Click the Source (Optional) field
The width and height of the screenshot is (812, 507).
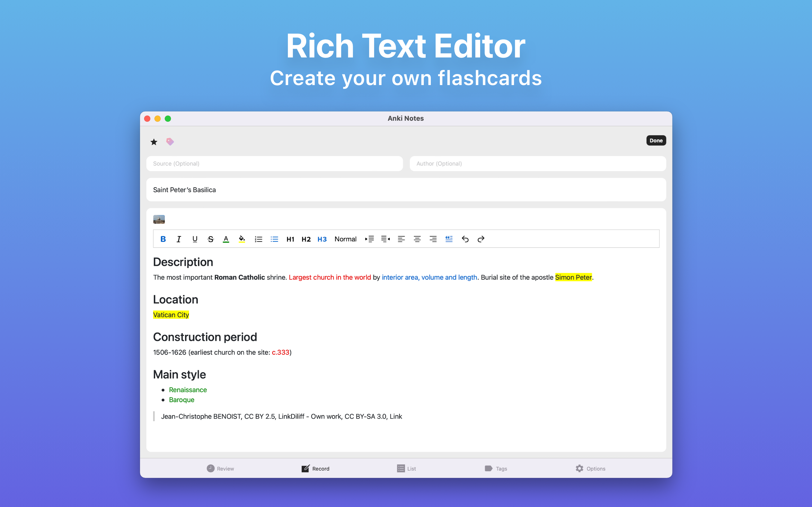274,164
